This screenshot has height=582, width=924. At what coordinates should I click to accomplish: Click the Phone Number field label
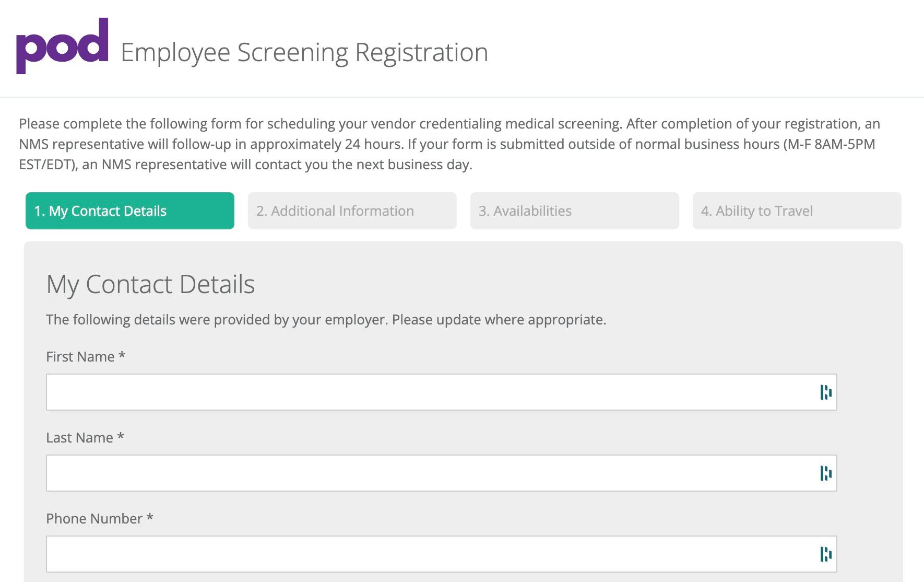click(x=94, y=519)
